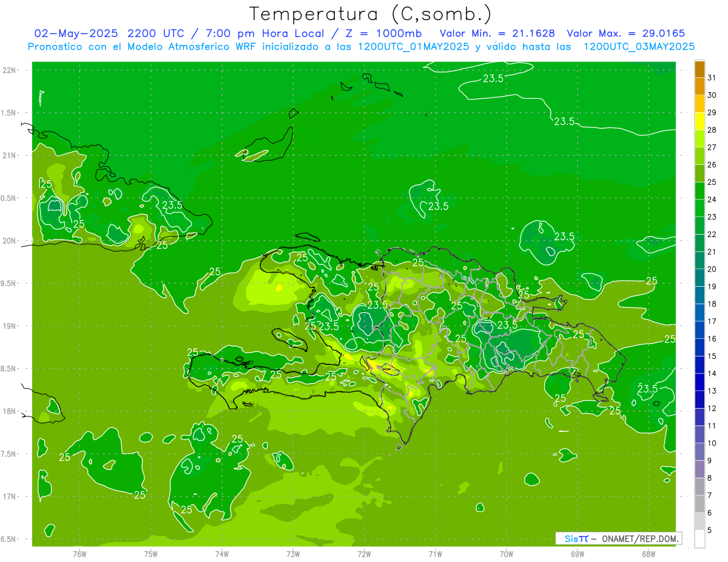Click the "68W" longitude label

click(649, 554)
